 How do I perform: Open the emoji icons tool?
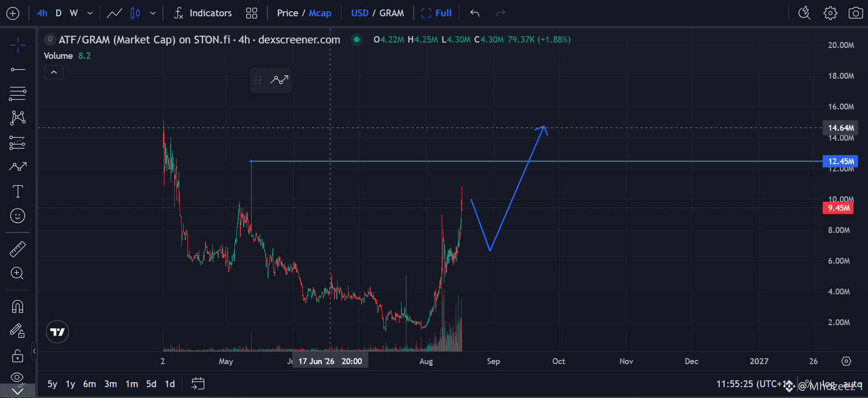pyautogui.click(x=18, y=216)
